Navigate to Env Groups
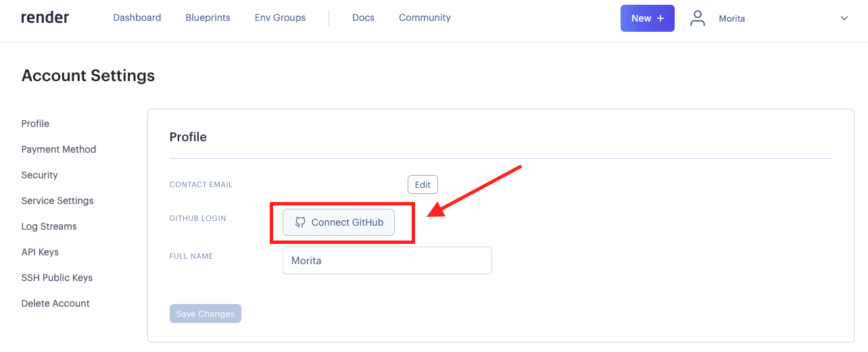 (x=280, y=18)
